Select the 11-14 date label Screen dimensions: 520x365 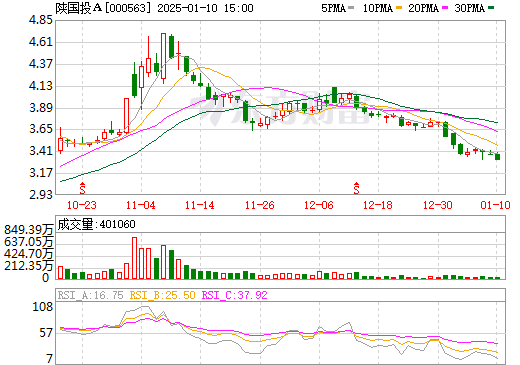tap(200, 205)
